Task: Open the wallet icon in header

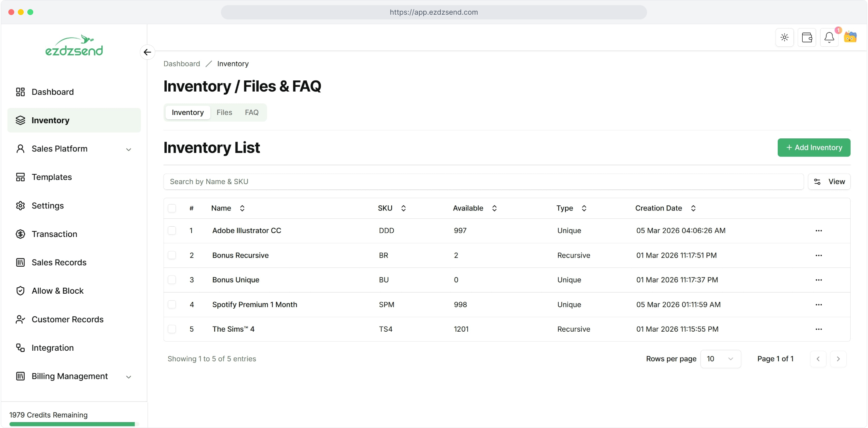Action: click(x=807, y=38)
